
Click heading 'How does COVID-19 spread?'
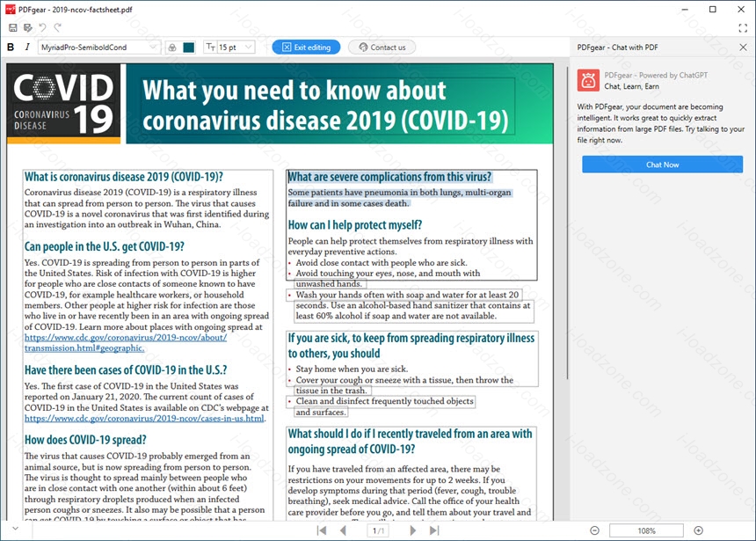click(85, 440)
